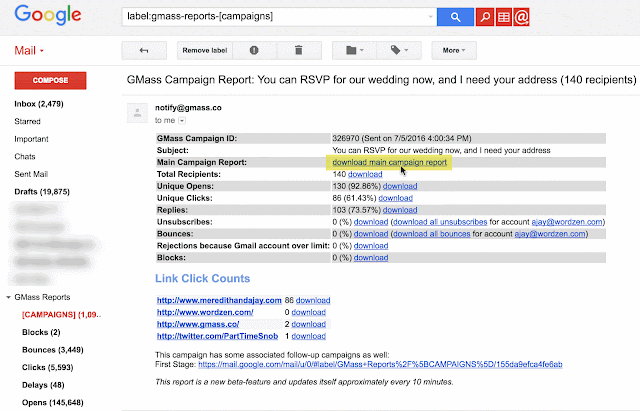Open the More actions dropdown
The width and height of the screenshot is (640, 411).
tap(454, 51)
